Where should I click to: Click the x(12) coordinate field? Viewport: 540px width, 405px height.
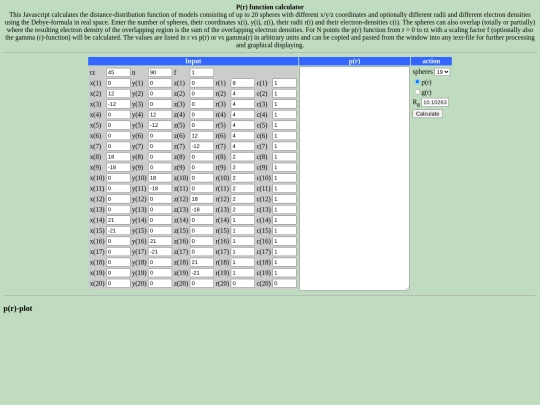tap(118, 199)
